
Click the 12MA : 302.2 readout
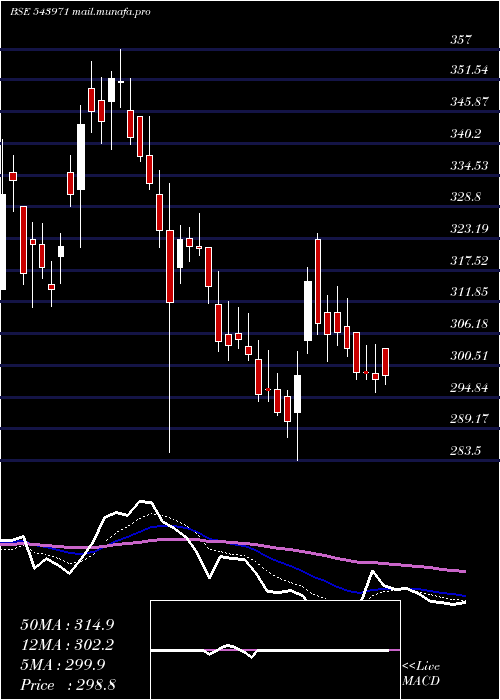coord(67,645)
